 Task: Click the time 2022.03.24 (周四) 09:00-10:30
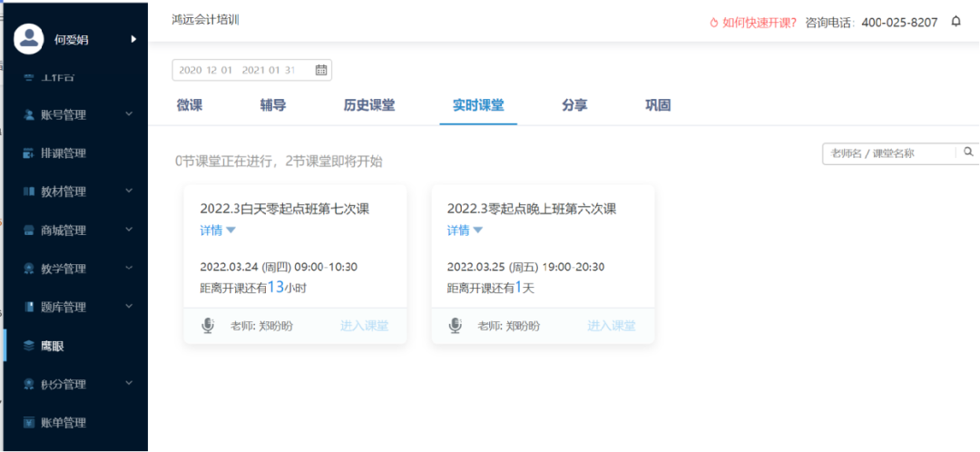279,267
